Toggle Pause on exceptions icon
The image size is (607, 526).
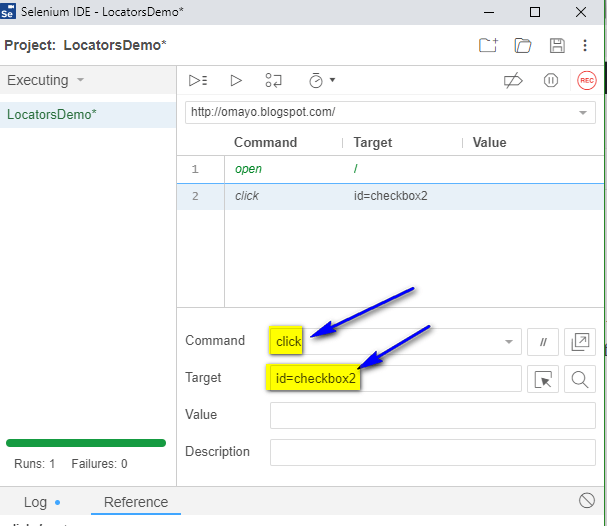(x=550, y=81)
